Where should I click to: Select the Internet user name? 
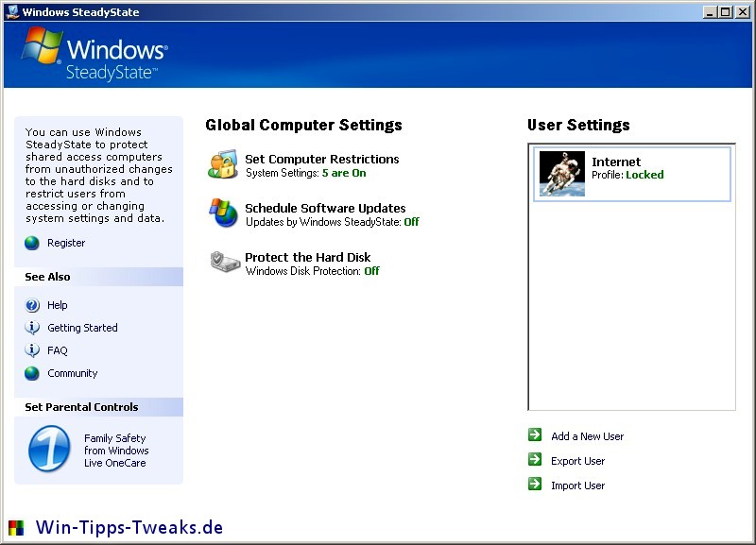click(616, 162)
